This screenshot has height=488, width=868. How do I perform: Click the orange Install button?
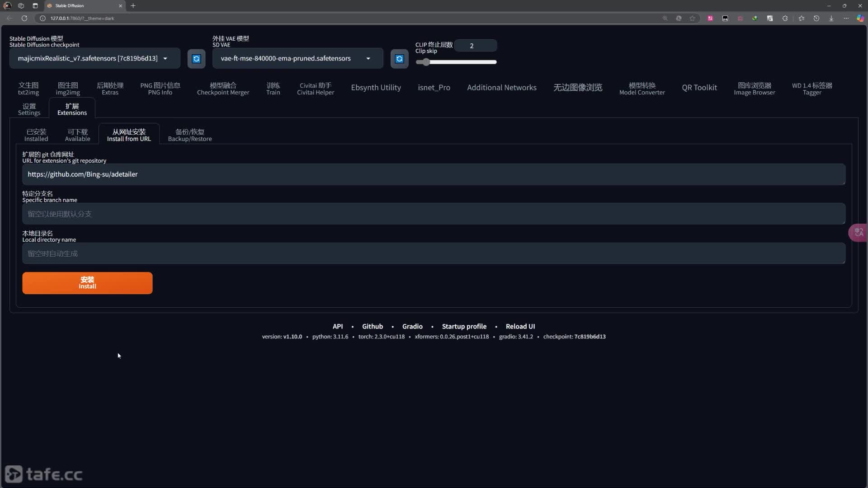tap(87, 283)
